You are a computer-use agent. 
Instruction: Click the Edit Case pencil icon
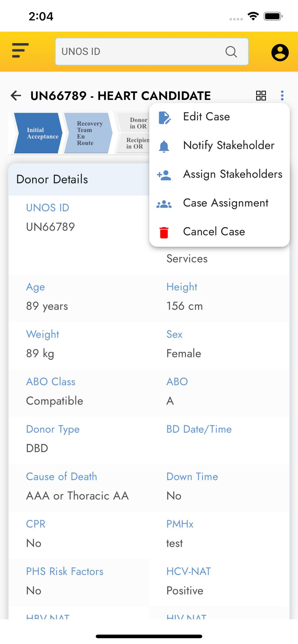pyautogui.click(x=164, y=118)
